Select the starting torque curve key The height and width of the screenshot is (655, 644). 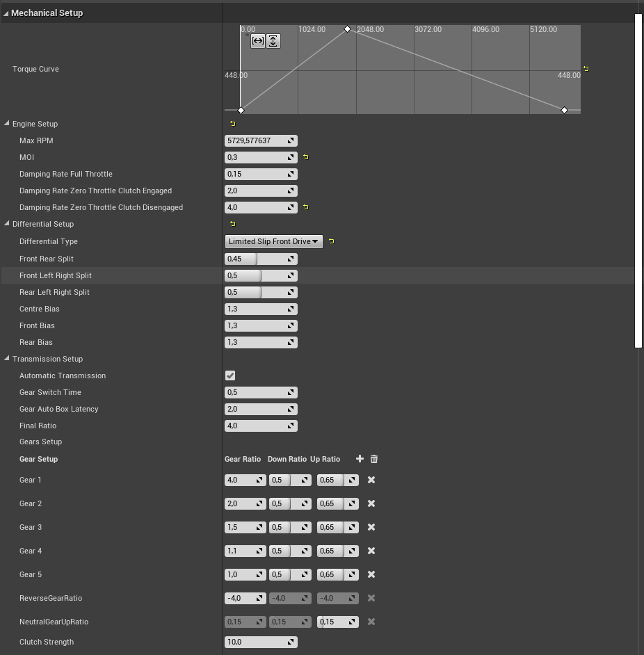pyautogui.click(x=241, y=111)
